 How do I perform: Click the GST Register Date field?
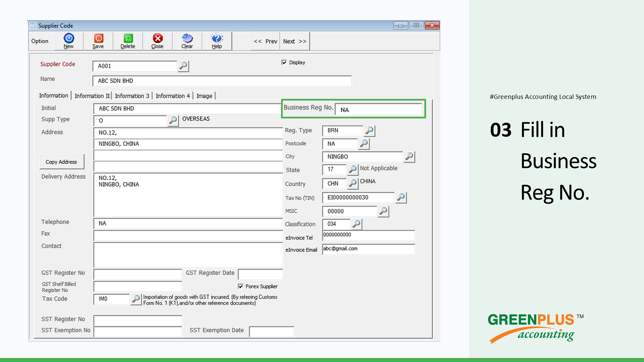coord(261,274)
